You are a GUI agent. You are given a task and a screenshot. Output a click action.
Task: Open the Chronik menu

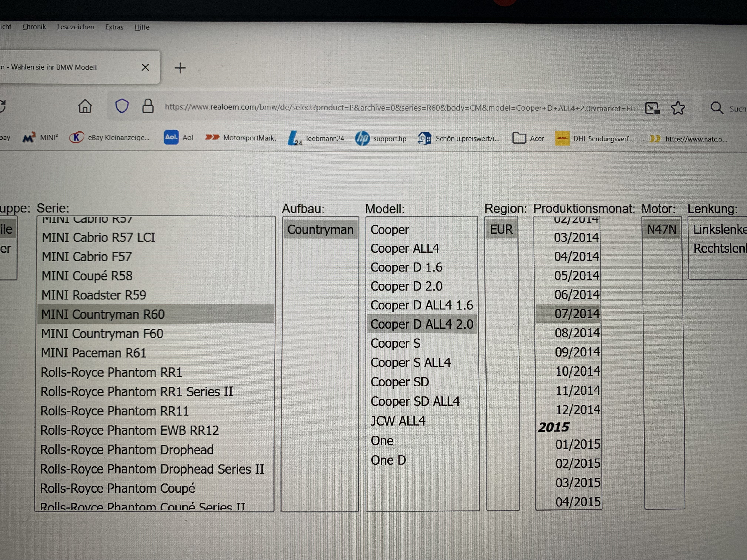coord(34,27)
